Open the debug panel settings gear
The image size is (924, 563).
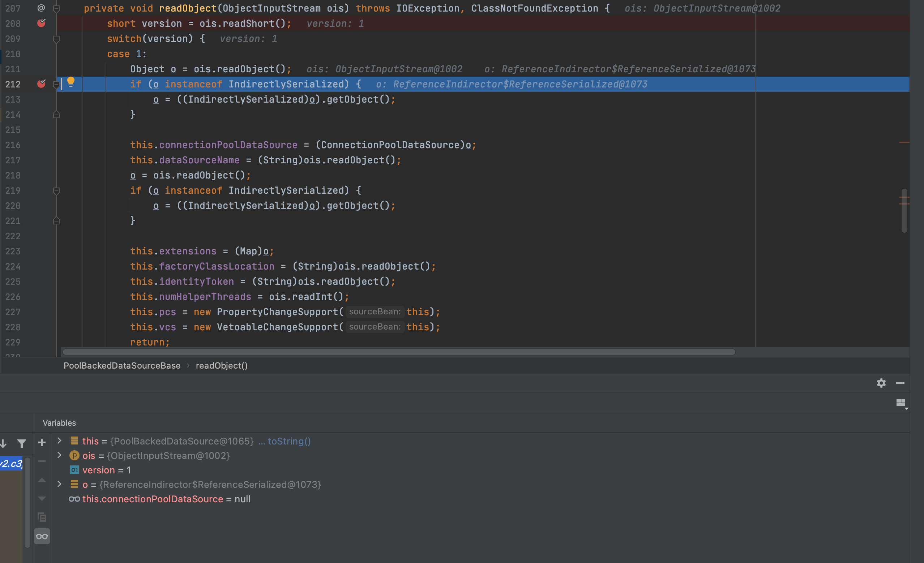pos(881,383)
